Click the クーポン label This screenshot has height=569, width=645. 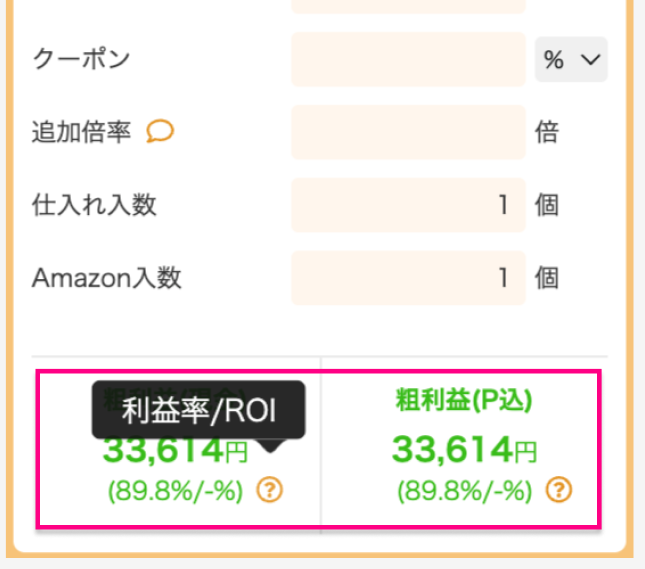[x=81, y=59]
